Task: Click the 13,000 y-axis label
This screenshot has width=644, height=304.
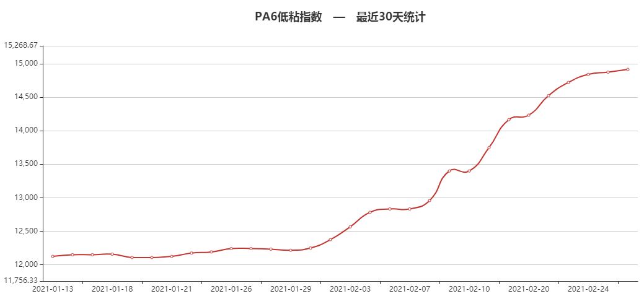Action: (x=27, y=198)
